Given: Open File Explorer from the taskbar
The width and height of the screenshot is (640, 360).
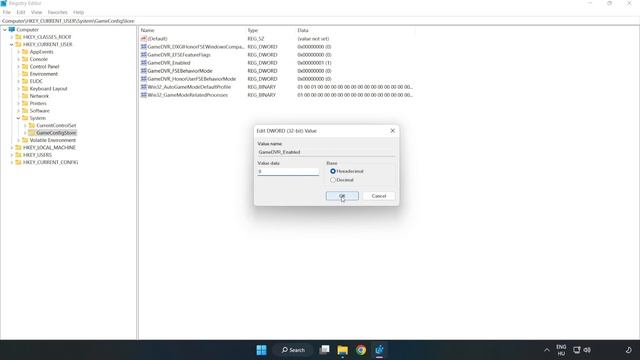Looking at the screenshot, I should tap(342, 350).
